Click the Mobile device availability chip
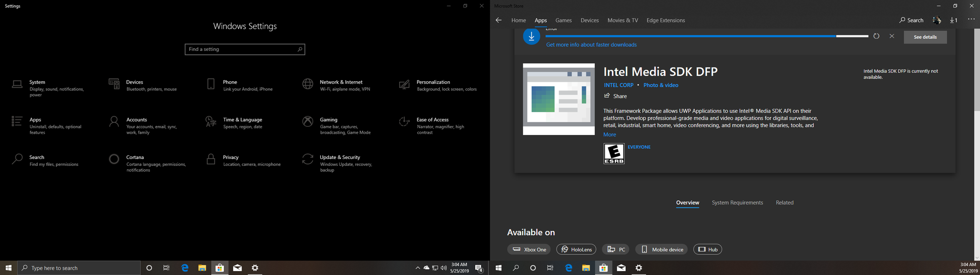Image resolution: width=980 pixels, height=275 pixels. (x=661, y=249)
